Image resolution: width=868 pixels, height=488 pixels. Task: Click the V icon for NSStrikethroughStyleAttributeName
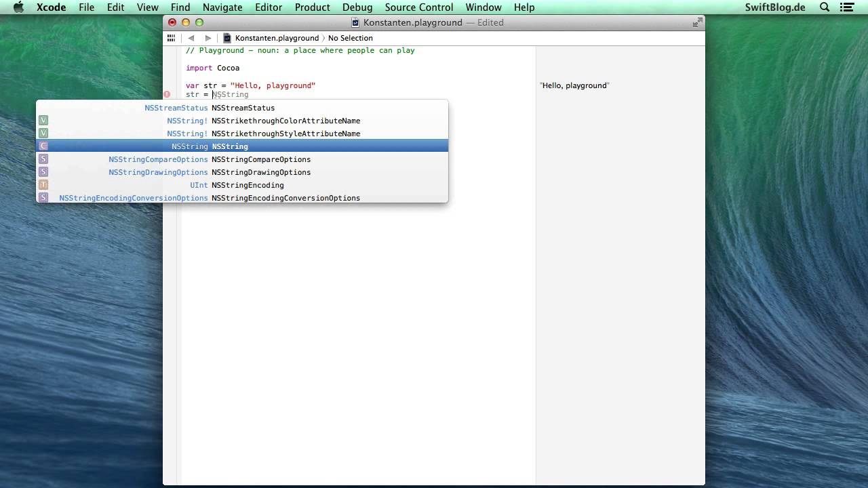click(43, 134)
